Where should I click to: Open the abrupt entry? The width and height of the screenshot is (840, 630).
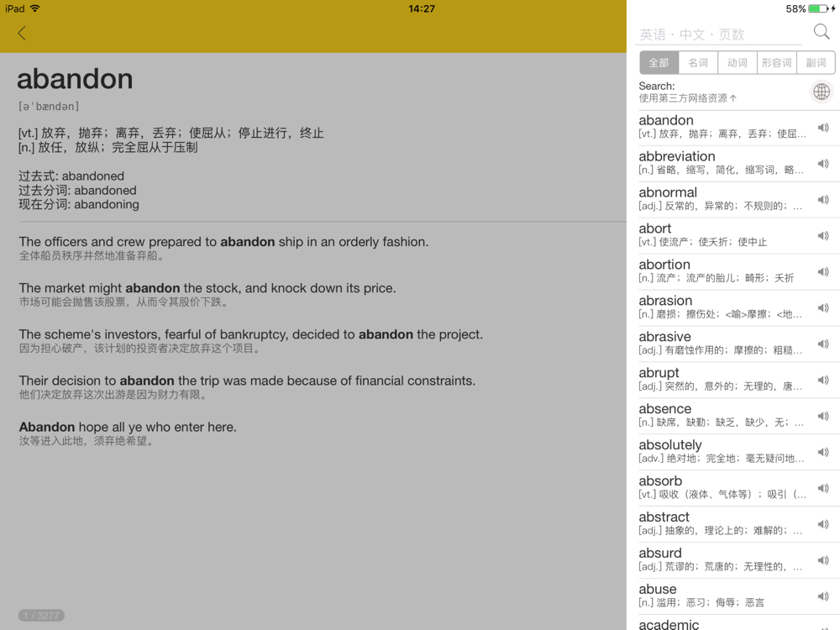[732, 380]
